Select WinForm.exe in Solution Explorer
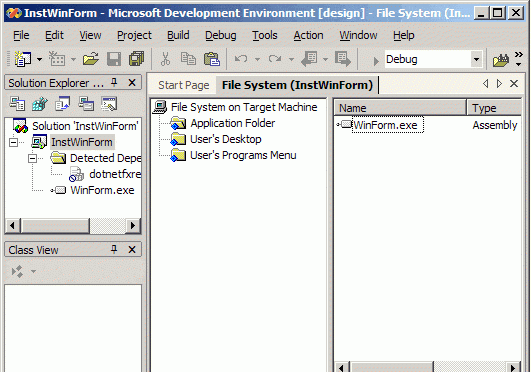The height and width of the screenshot is (372, 531). [x=102, y=190]
